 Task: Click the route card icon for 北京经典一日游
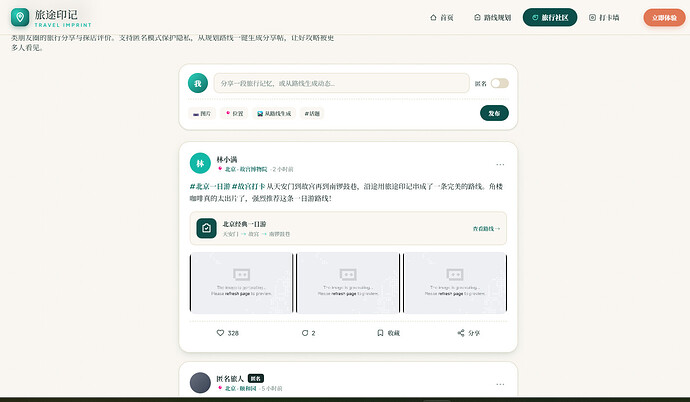click(206, 228)
